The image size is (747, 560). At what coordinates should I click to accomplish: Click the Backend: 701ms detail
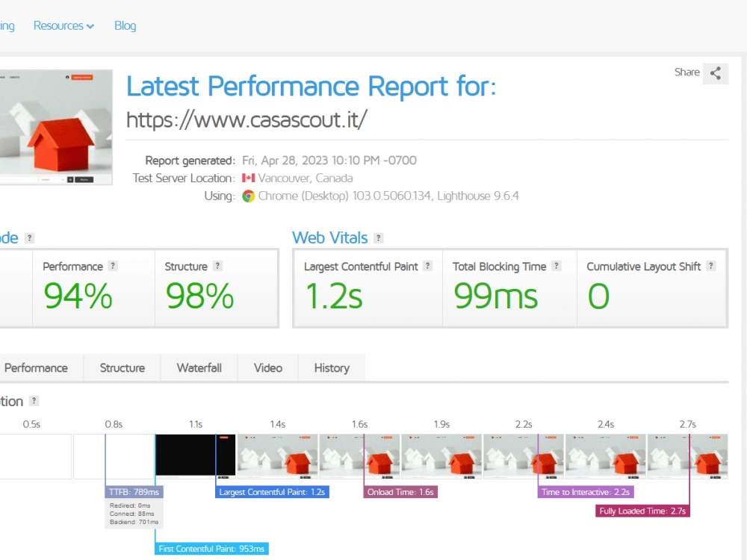click(x=134, y=522)
